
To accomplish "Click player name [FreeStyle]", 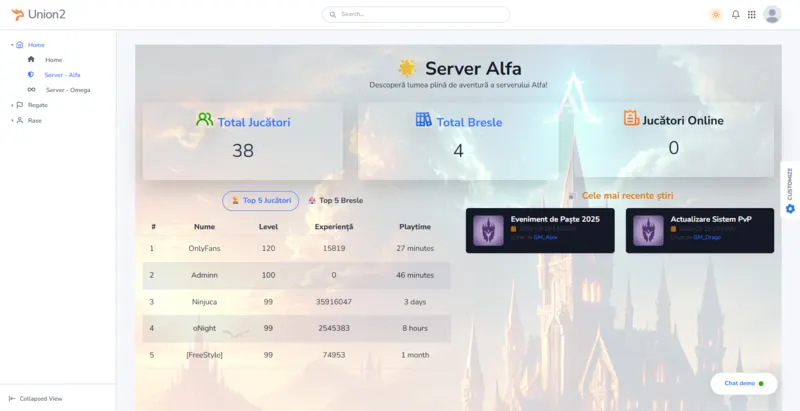I will pyautogui.click(x=204, y=355).
